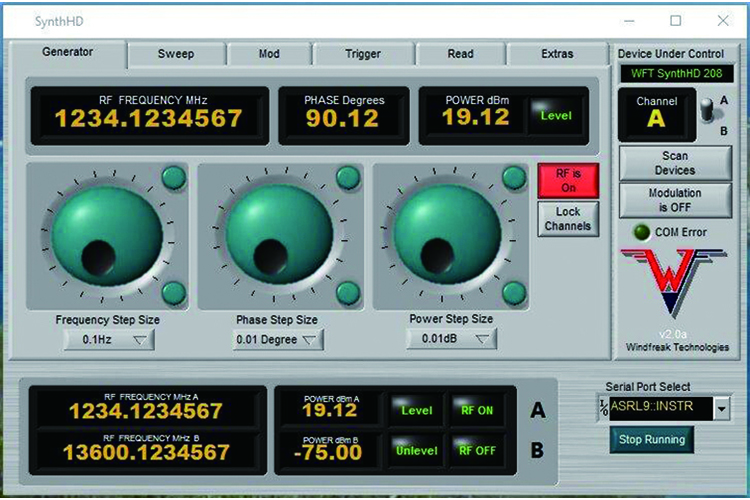The image size is (750, 500).
Task: Click the WFT SynthHD 208 device field
Action: (676, 74)
